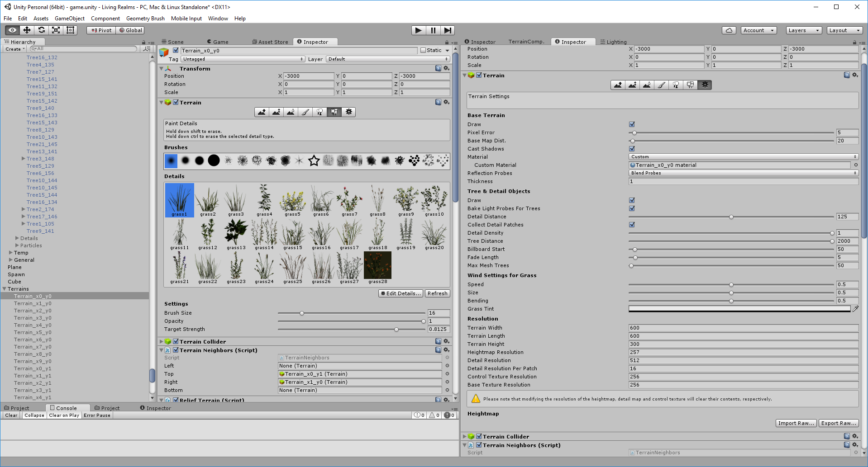The height and width of the screenshot is (467, 868).
Task: Collapse the Terrains group in Hierarchy
Action: 4,289
